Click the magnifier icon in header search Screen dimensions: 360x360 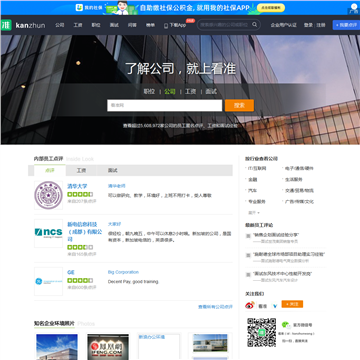(x=255, y=25)
